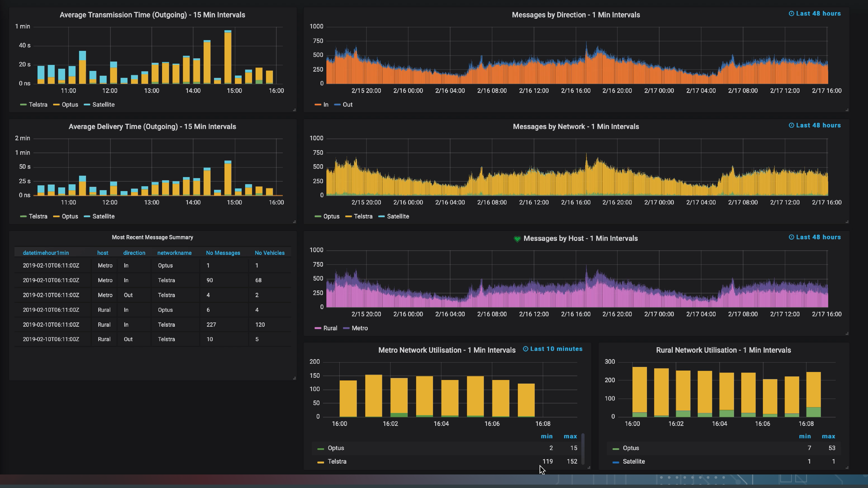This screenshot has width=868, height=488.
Task: Click the clock icon on Messages by Network panel
Action: (x=791, y=125)
